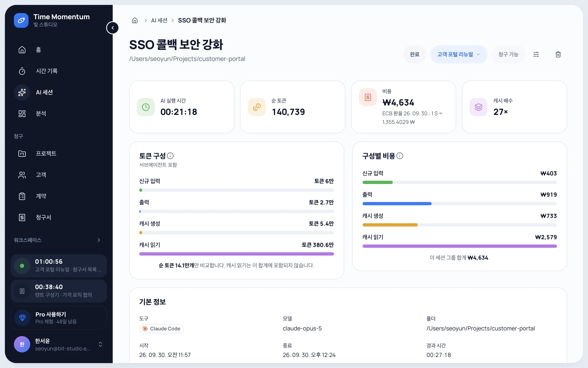
Task: Click the 한서윤 avatar
Action: 22,344
